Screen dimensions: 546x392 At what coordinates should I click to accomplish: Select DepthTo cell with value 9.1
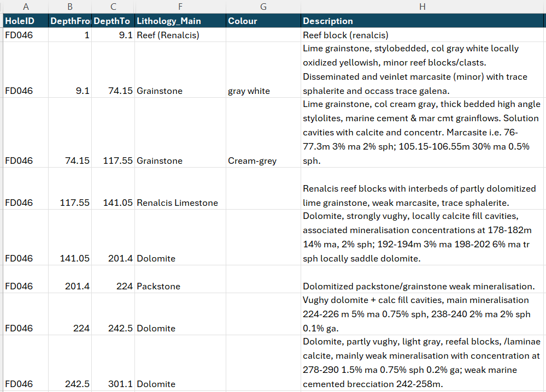point(113,35)
